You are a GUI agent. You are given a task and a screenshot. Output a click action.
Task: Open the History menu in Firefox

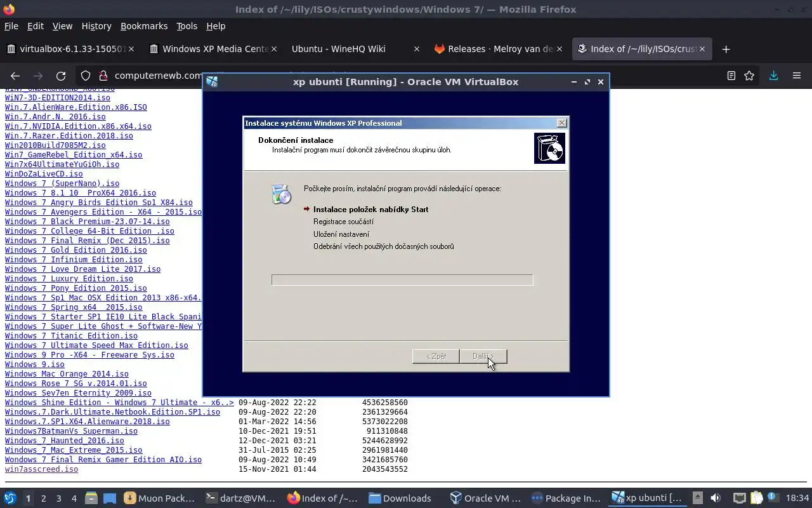[x=96, y=26]
